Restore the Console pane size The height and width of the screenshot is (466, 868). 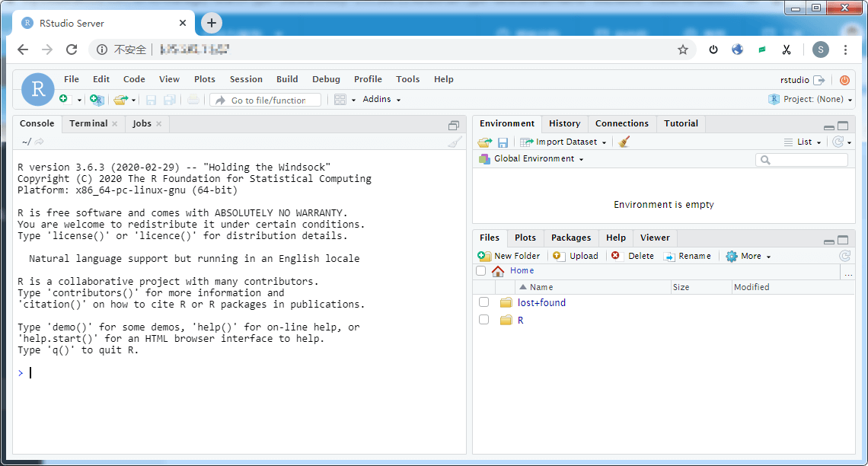pyautogui.click(x=454, y=126)
